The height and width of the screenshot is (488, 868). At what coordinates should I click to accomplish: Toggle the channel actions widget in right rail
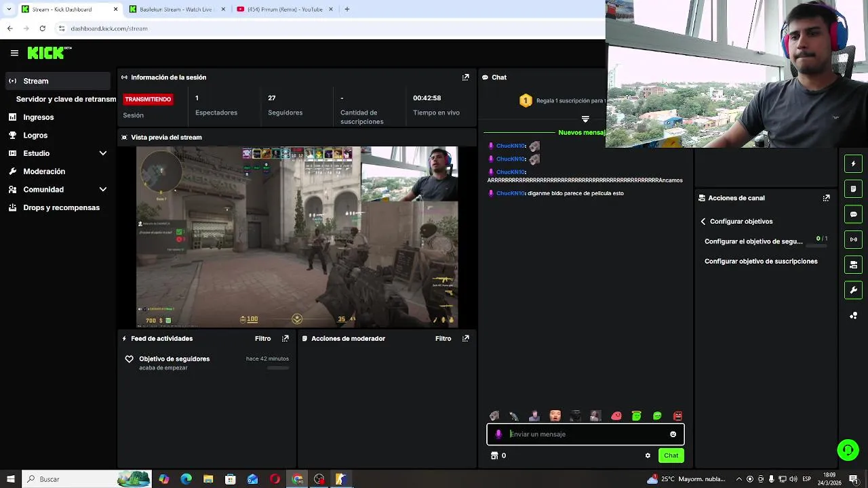click(854, 264)
